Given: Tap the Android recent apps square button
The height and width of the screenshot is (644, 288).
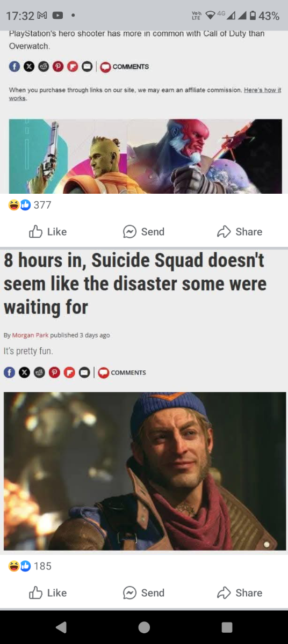Looking at the screenshot, I should [x=227, y=627].
